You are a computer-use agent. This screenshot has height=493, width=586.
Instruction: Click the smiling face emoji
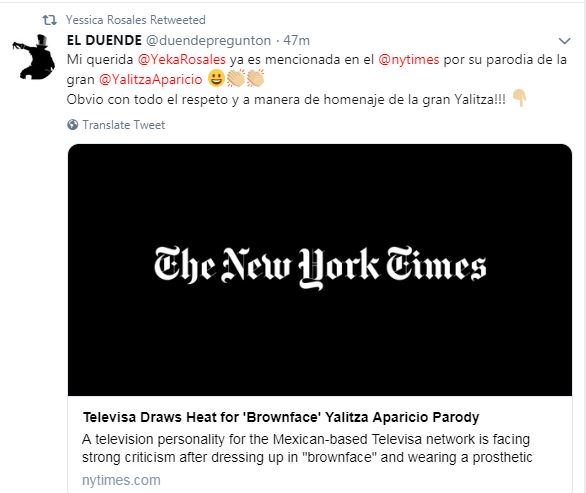pyautogui.click(x=216, y=79)
